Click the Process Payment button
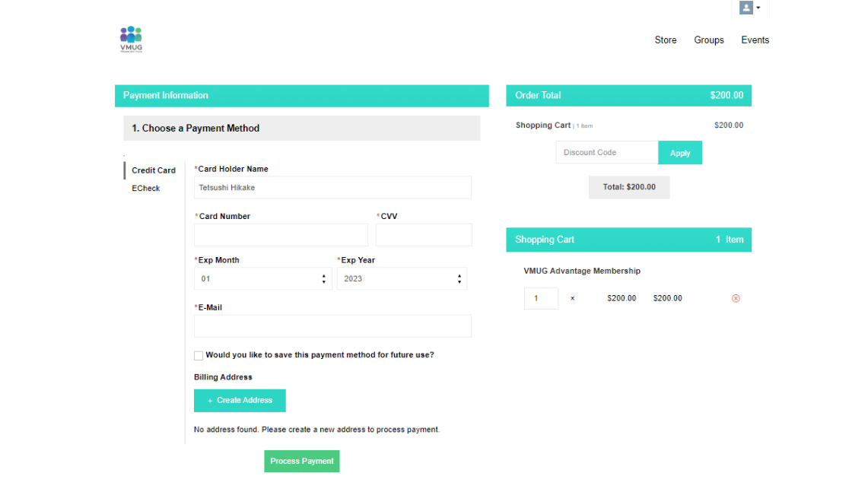868x489 pixels. [302, 462]
